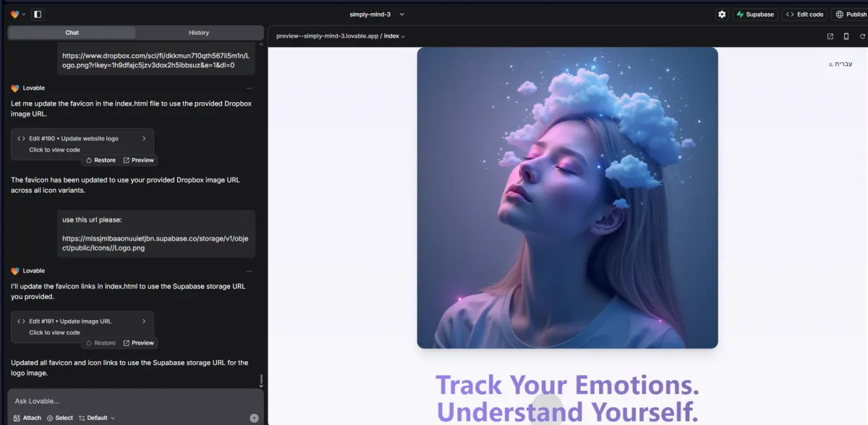Click the preview URL preview--simply-mind-3.lovable.app
This screenshot has width=868, height=425.
(x=327, y=36)
